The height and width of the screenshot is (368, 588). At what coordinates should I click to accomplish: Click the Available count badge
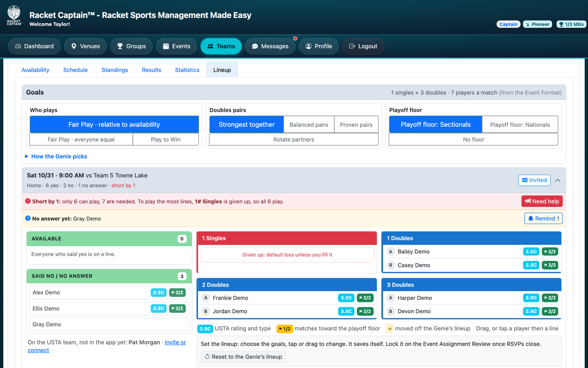[182, 239]
